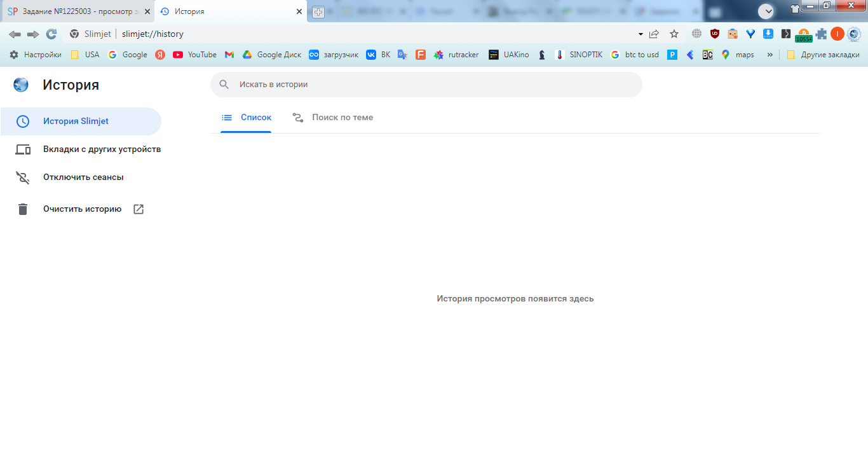This screenshot has height=463, width=868.
Task: Click the t-shirt skin icon in title bar
Action: coord(795,9)
